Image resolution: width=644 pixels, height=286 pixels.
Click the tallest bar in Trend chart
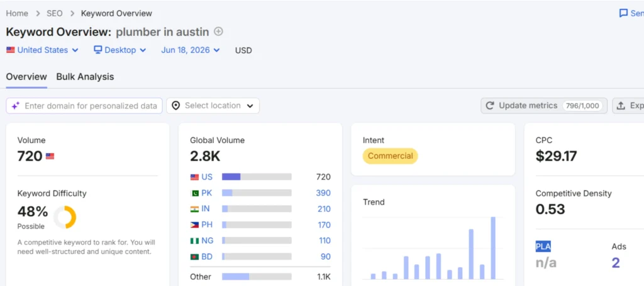(493, 248)
